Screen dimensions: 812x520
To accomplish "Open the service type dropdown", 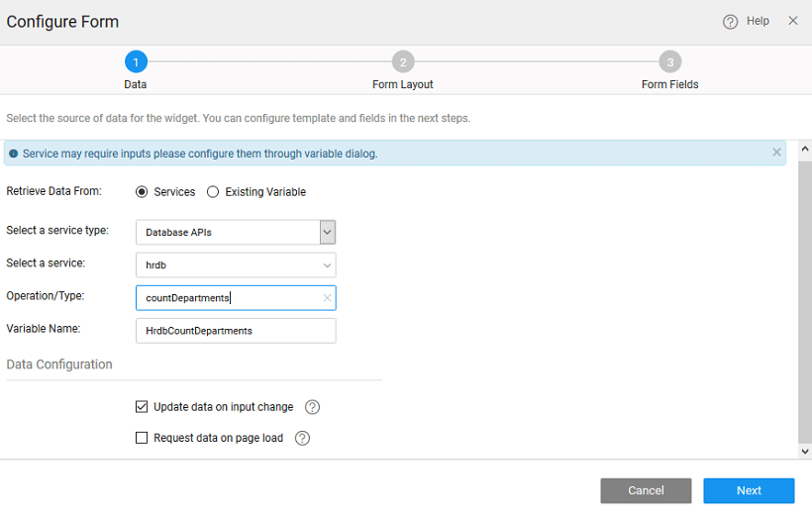I will [x=328, y=232].
